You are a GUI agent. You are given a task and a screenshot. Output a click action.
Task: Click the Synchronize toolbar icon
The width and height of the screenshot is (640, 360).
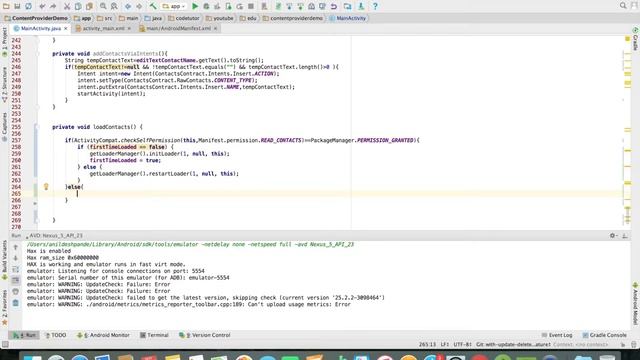28,6
